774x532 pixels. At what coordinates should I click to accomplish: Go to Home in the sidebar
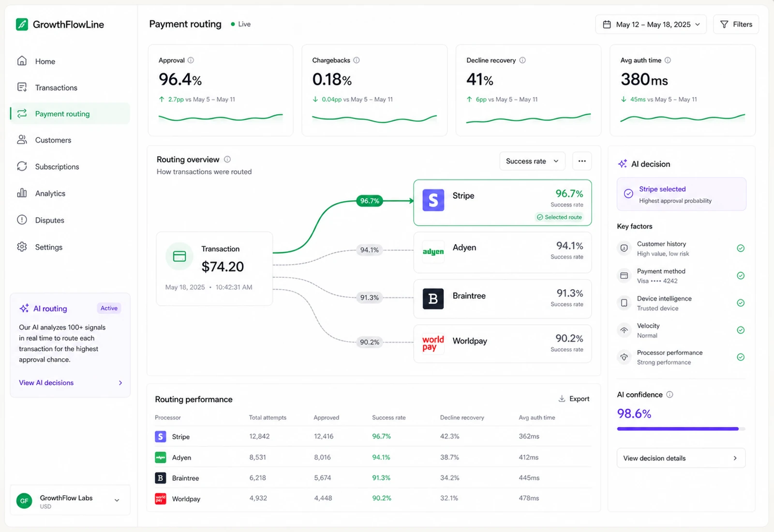pos(70,61)
